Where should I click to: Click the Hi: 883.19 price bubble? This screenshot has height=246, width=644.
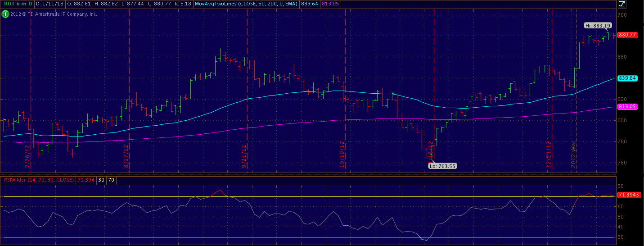click(x=598, y=26)
